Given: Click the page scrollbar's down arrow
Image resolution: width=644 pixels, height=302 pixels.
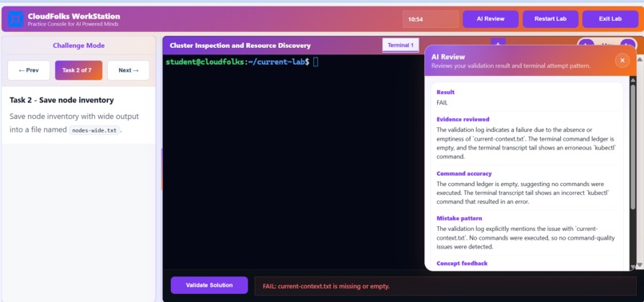Looking at the screenshot, I should [640, 265].
